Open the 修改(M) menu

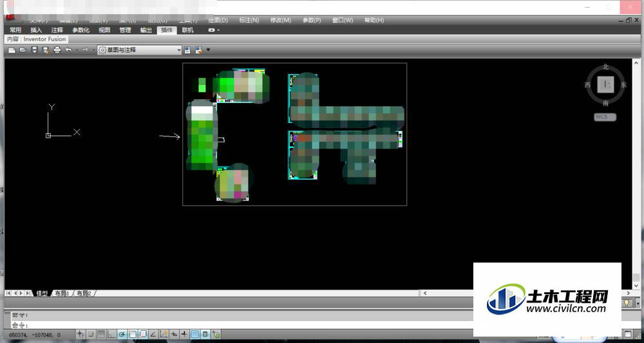click(281, 20)
